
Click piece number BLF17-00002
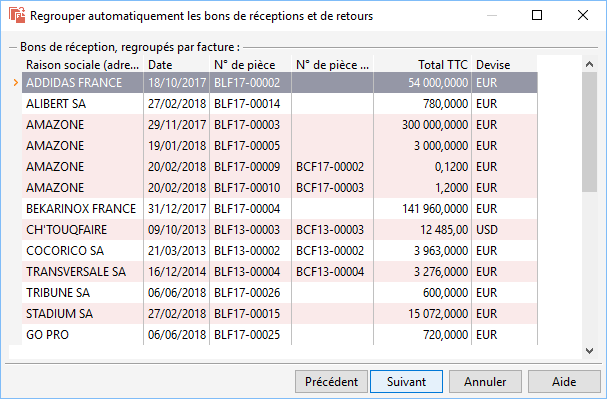click(x=247, y=82)
